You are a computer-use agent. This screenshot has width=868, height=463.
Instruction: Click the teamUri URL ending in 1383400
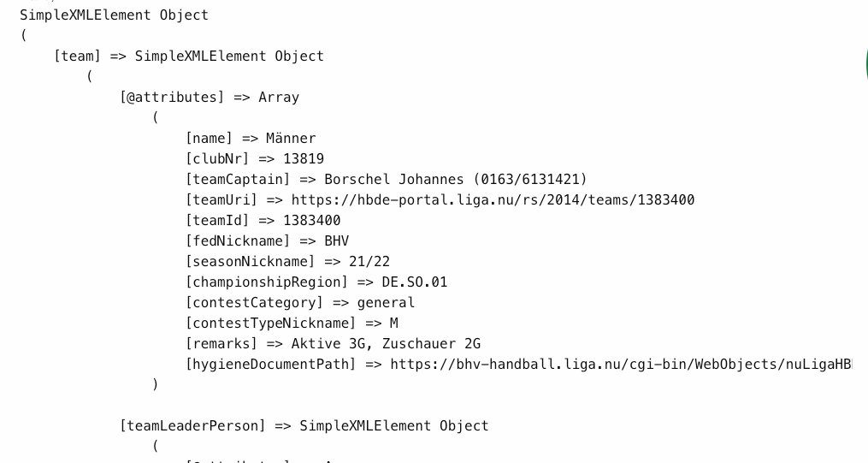[493, 200]
